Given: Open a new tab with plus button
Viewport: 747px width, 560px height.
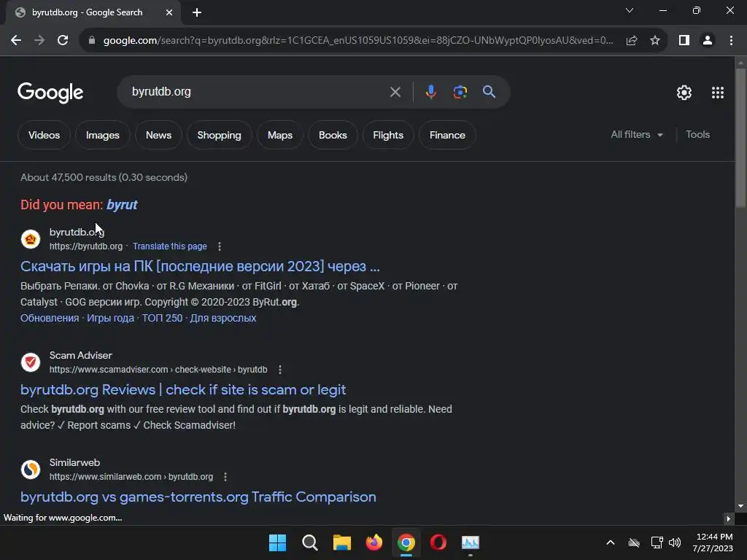Looking at the screenshot, I should [197, 12].
